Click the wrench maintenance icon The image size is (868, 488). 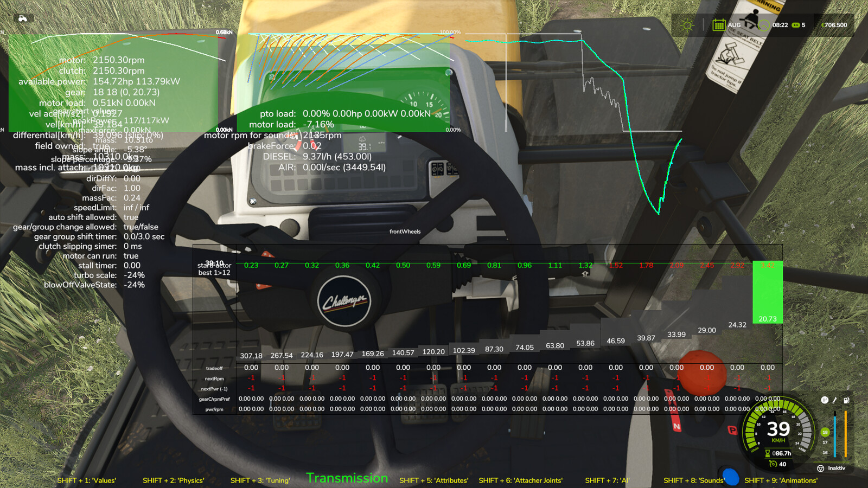[835, 400]
